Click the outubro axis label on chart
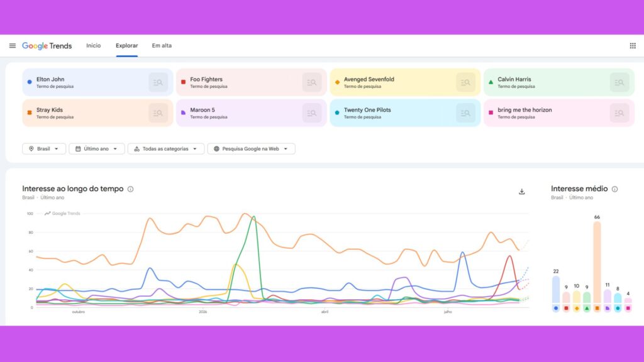Screen dimensions: 644x362 (79, 312)
